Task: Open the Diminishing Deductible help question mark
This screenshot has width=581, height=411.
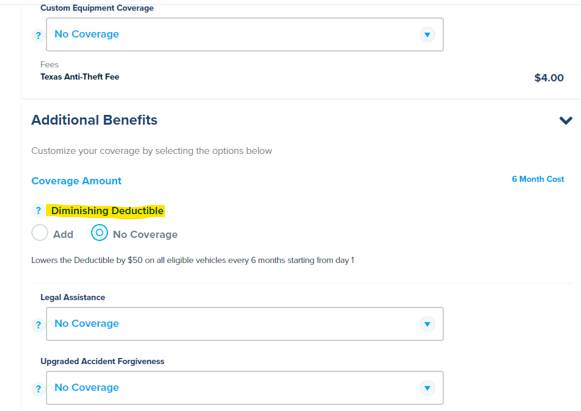Action: [38, 211]
